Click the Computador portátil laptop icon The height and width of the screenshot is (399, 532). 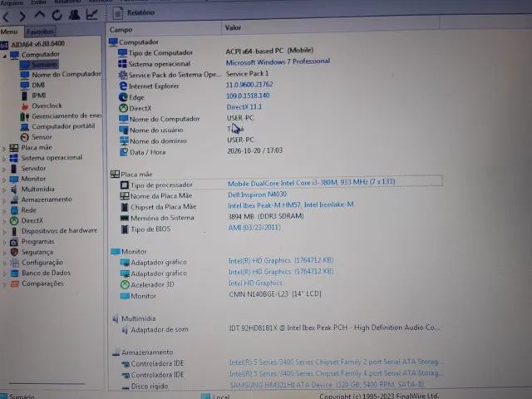tap(24, 127)
